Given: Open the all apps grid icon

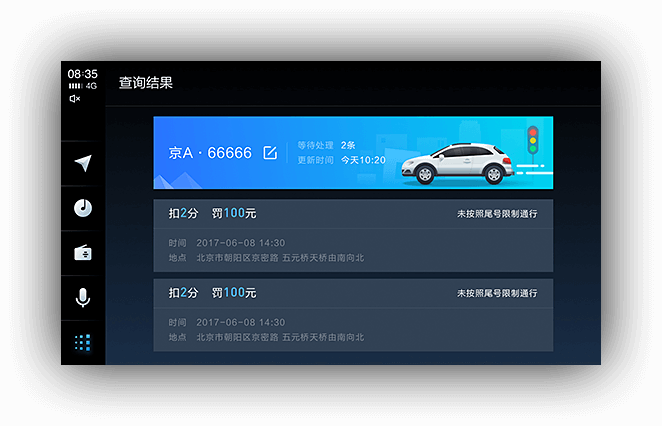Looking at the screenshot, I should click(x=83, y=342).
